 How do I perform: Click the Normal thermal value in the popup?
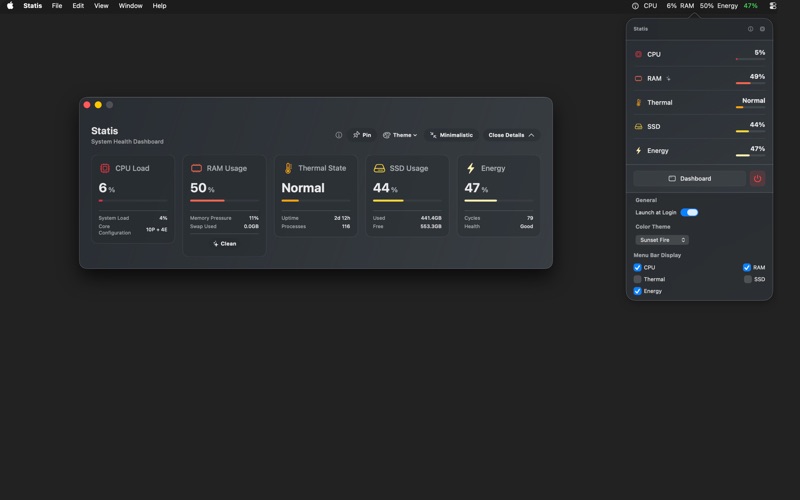click(754, 101)
